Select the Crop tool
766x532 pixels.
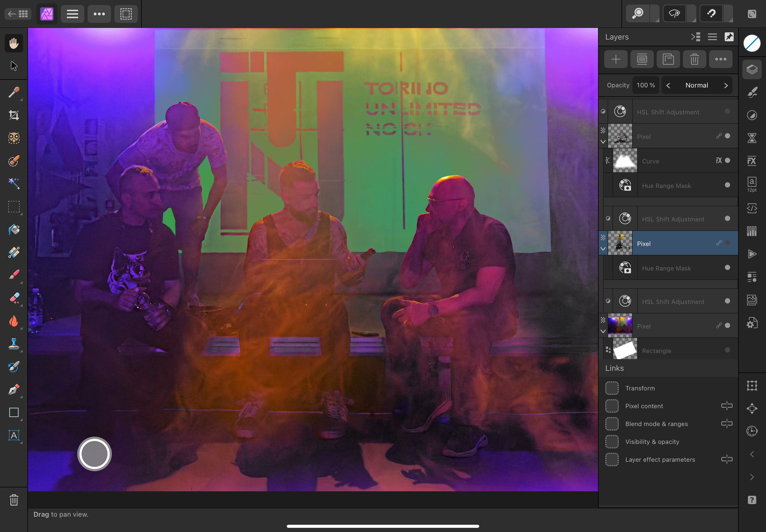(14, 115)
